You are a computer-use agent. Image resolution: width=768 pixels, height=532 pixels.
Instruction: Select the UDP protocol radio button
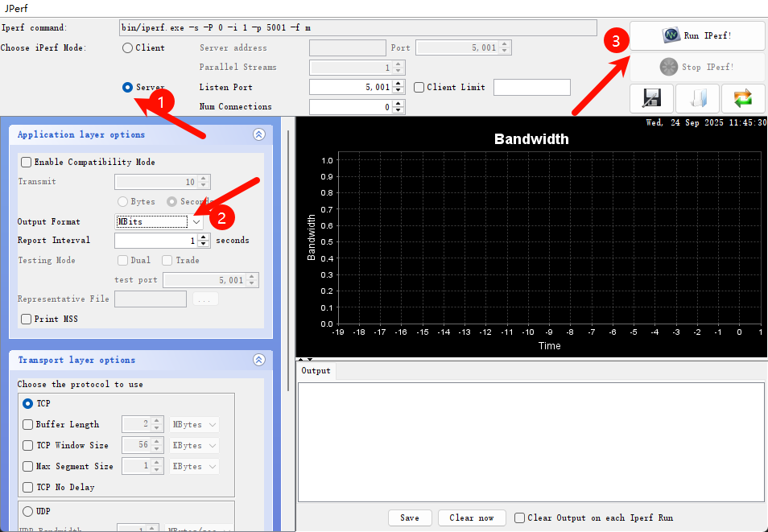coord(28,511)
